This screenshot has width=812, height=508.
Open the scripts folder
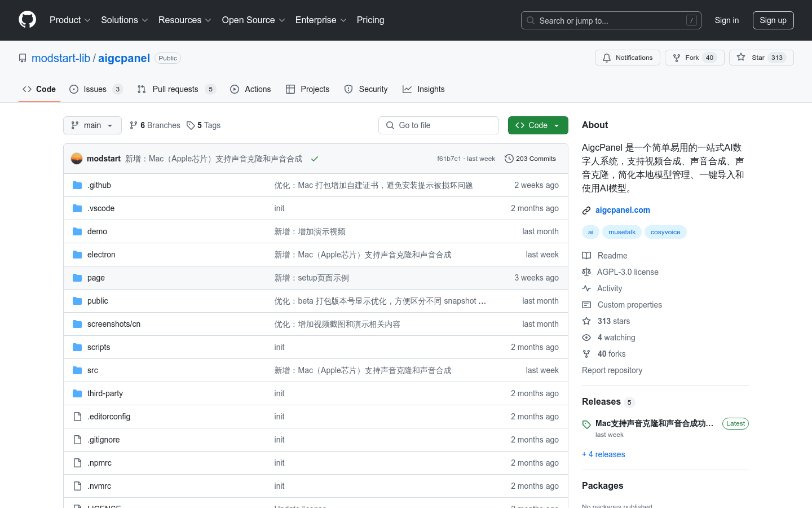(x=99, y=347)
